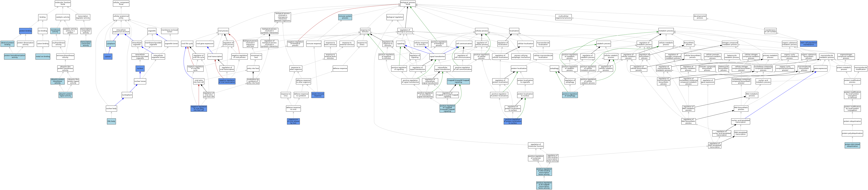
Task: Select the 'defense response' node
Action: click(340, 69)
